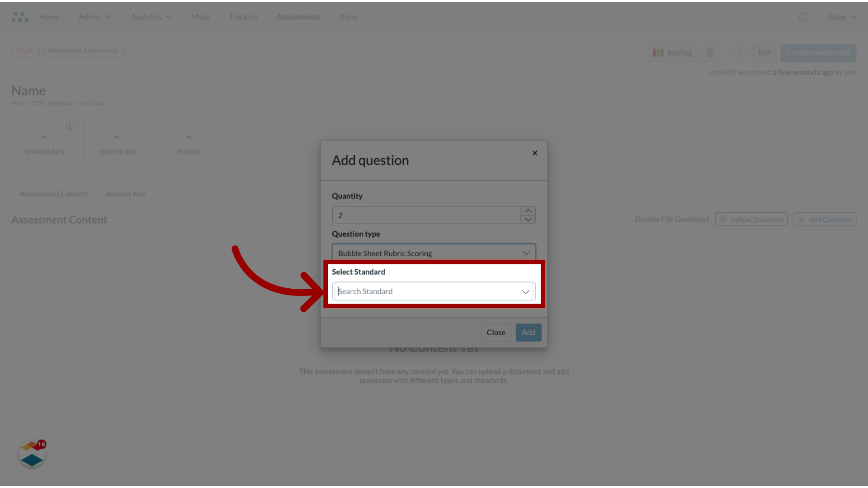
Task: Click the Analytics menu item
Action: [x=151, y=17]
